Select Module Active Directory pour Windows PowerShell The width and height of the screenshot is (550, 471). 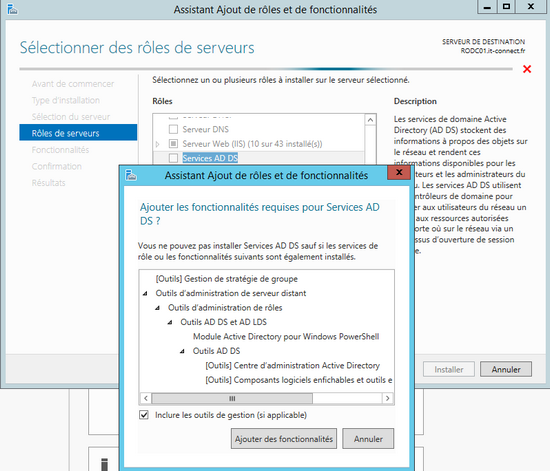coord(286,337)
